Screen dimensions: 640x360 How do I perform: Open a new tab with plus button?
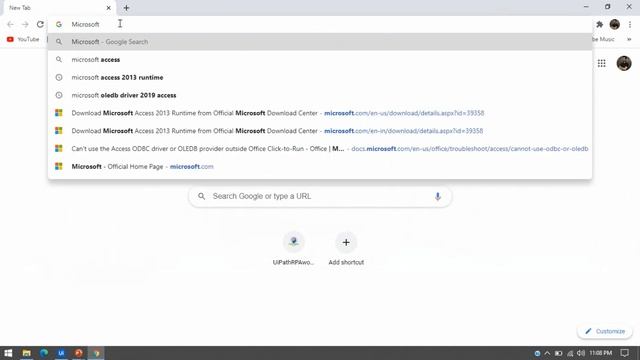[126, 8]
